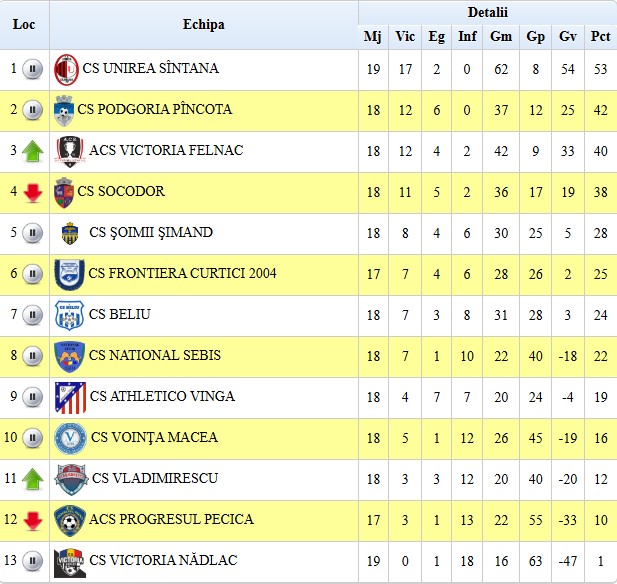617x584 pixels.
Task: Click pause status icon for Unirea Sîntana
Action: pos(33,69)
